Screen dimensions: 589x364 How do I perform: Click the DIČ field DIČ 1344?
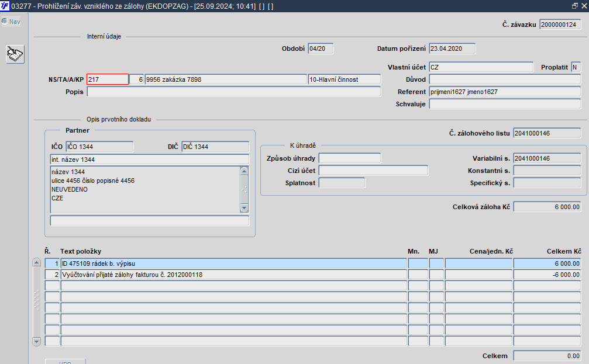pyautogui.click(x=215, y=147)
